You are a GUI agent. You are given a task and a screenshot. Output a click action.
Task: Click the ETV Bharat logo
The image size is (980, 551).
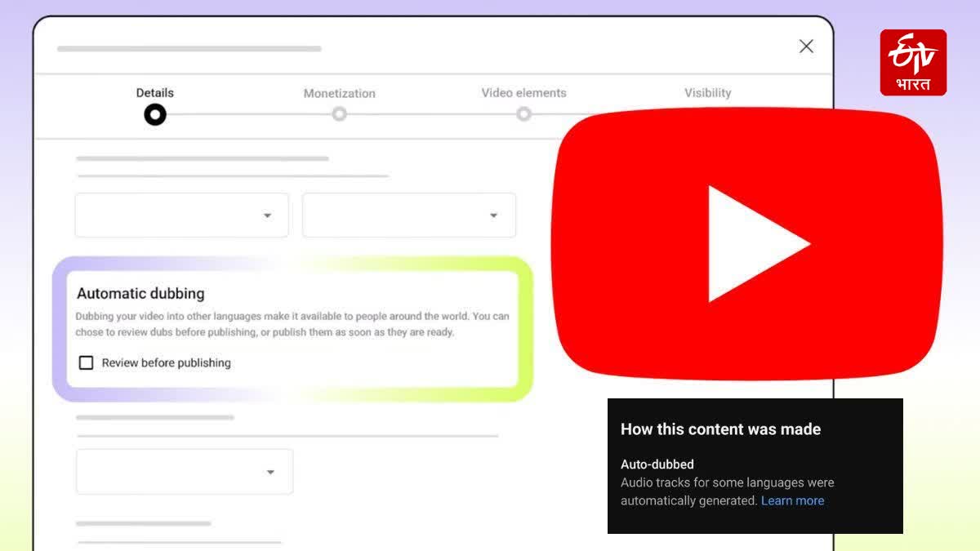[913, 63]
